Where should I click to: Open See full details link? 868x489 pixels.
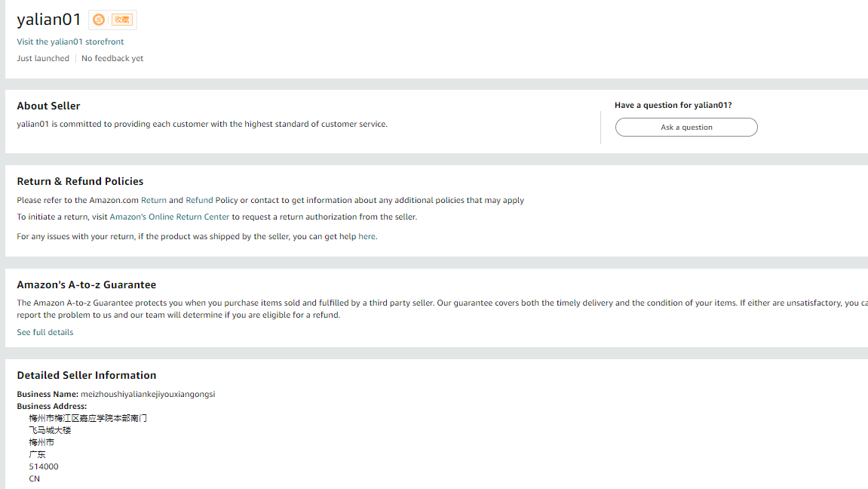click(45, 332)
